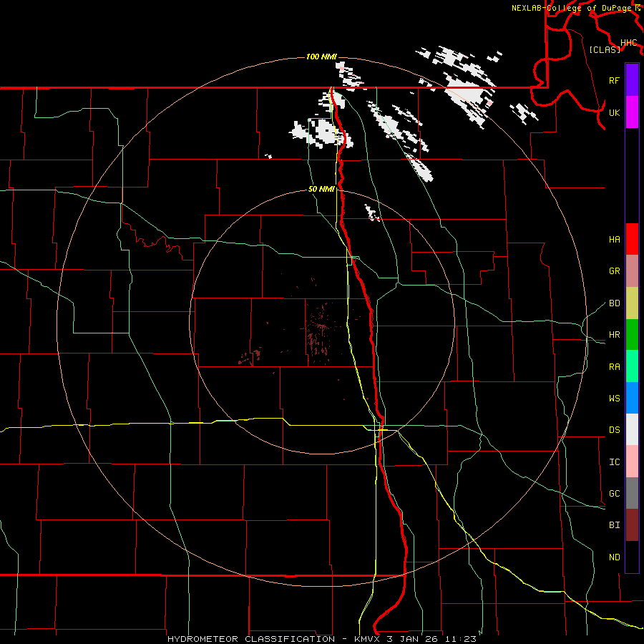Viewport: 644px width, 644px height.
Task: Click the WS blue legend swatch
Action: click(632, 398)
